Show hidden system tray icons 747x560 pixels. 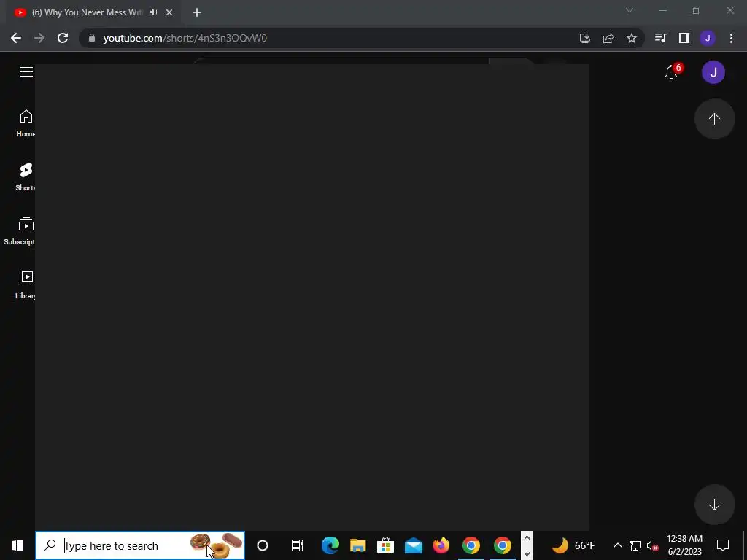(x=617, y=545)
